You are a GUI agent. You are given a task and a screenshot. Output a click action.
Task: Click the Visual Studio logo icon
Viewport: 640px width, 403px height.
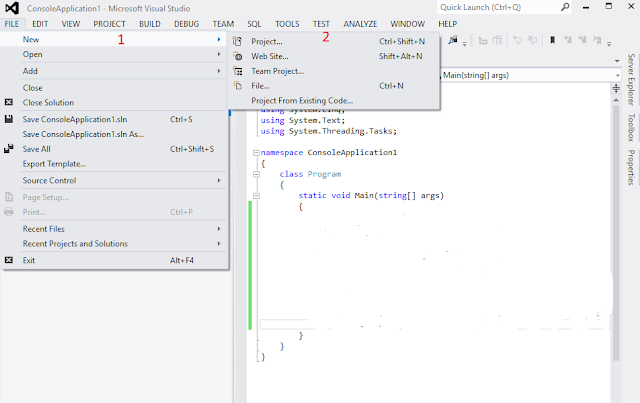pyautogui.click(x=12, y=8)
